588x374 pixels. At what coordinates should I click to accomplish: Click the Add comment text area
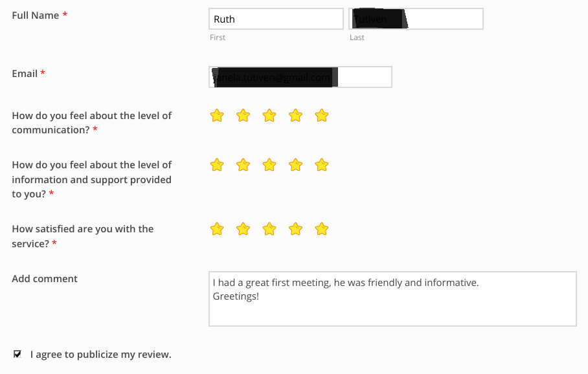tap(392, 299)
